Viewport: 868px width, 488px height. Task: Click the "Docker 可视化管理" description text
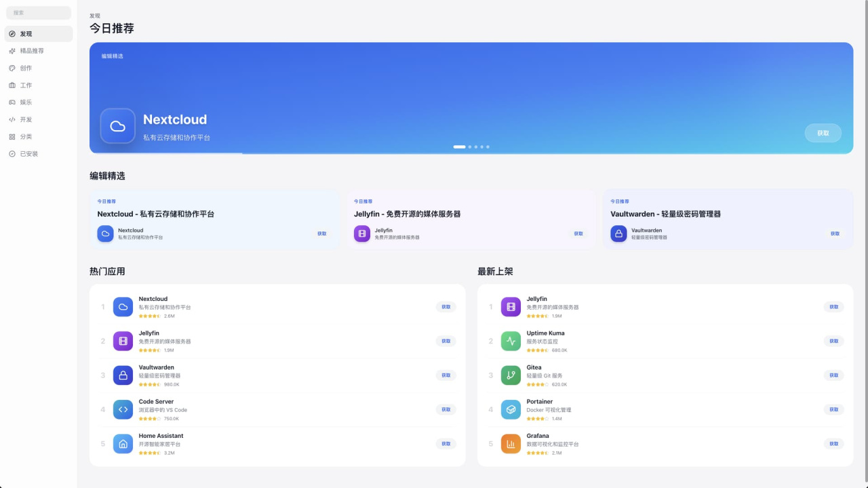(x=549, y=410)
